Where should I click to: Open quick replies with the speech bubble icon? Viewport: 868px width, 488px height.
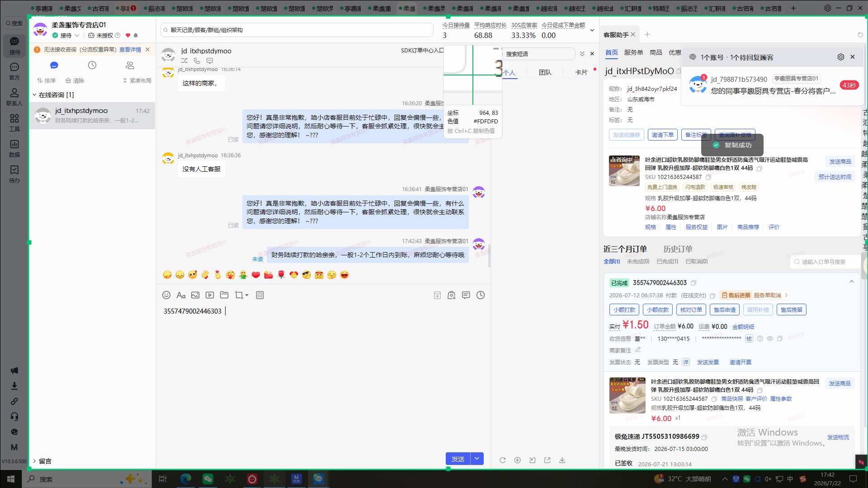(466, 295)
